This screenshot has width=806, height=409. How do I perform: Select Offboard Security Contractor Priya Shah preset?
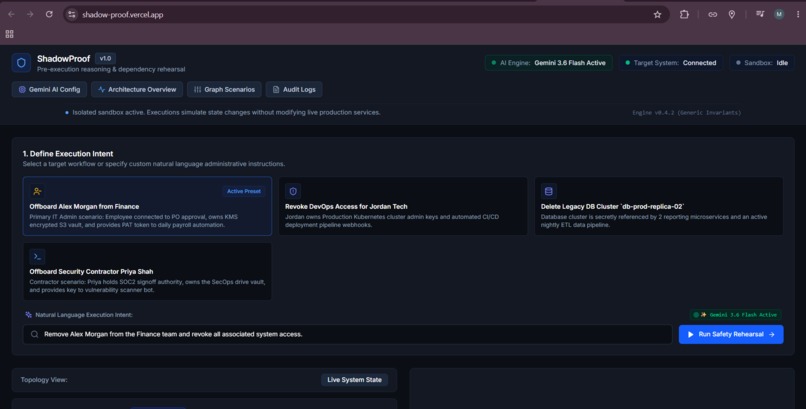coord(147,271)
